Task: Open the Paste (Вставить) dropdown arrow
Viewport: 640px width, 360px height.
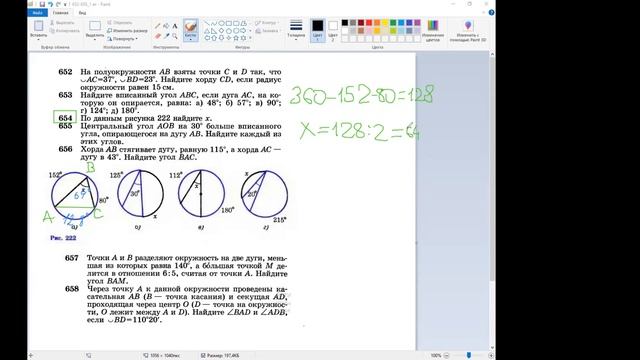Action: [38, 40]
